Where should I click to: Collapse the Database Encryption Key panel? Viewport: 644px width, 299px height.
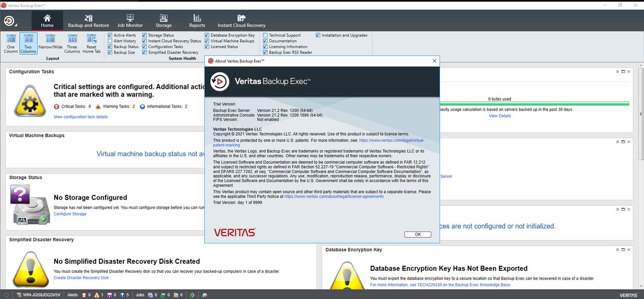pos(617,250)
